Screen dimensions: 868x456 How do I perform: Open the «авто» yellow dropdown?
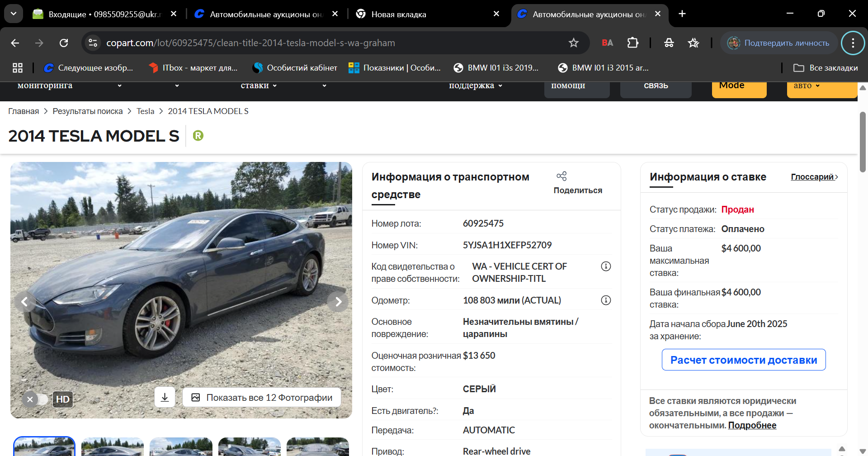pyautogui.click(x=807, y=85)
